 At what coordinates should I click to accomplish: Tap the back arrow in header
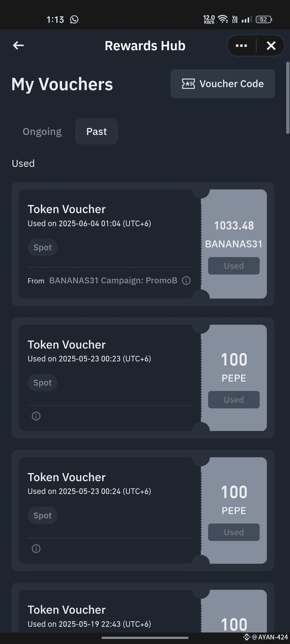click(x=18, y=45)
